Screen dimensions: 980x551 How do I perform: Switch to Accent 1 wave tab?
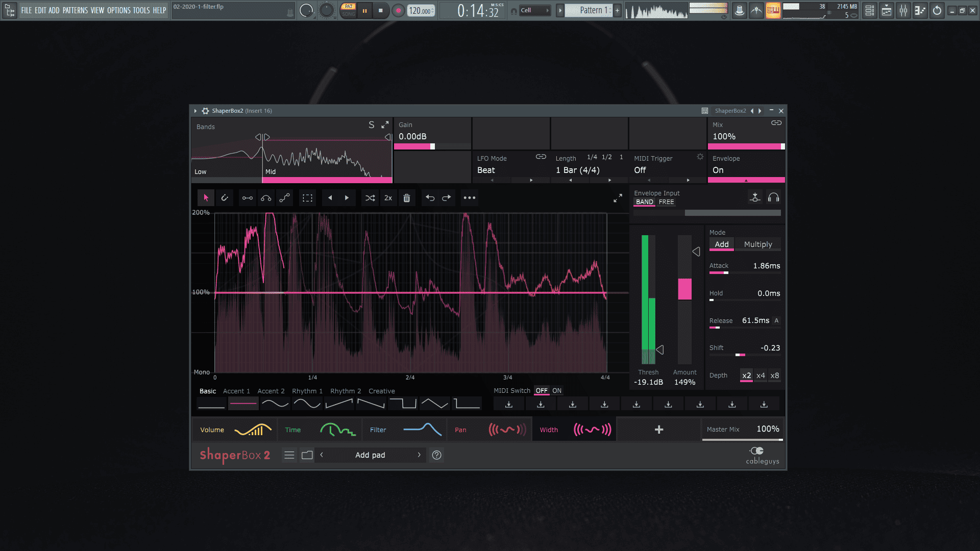236,391
